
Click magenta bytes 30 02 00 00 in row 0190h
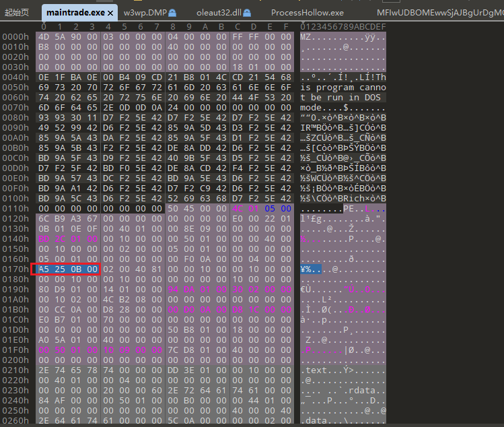click(x=262, y=290)
